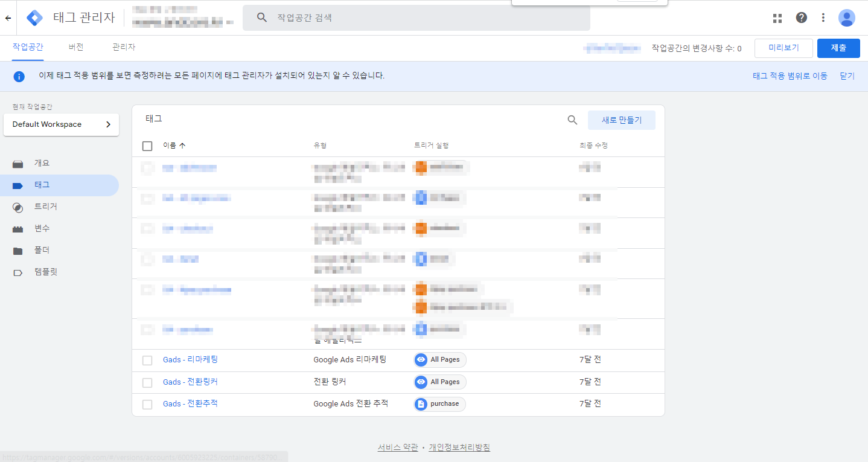Check the box for Gads - 리마케팅 tag
This screenshot has height=462, width=868.
tap(147, 361)
